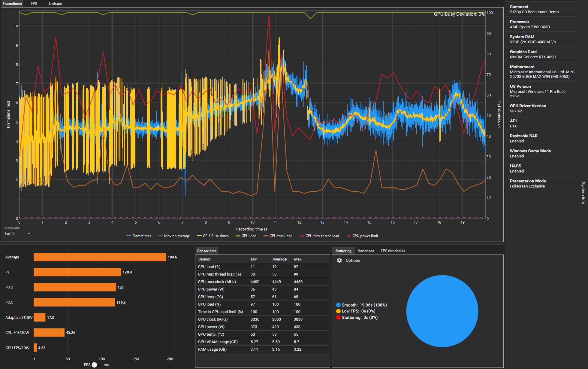Switch to the L-shape tab

[56, 4]
